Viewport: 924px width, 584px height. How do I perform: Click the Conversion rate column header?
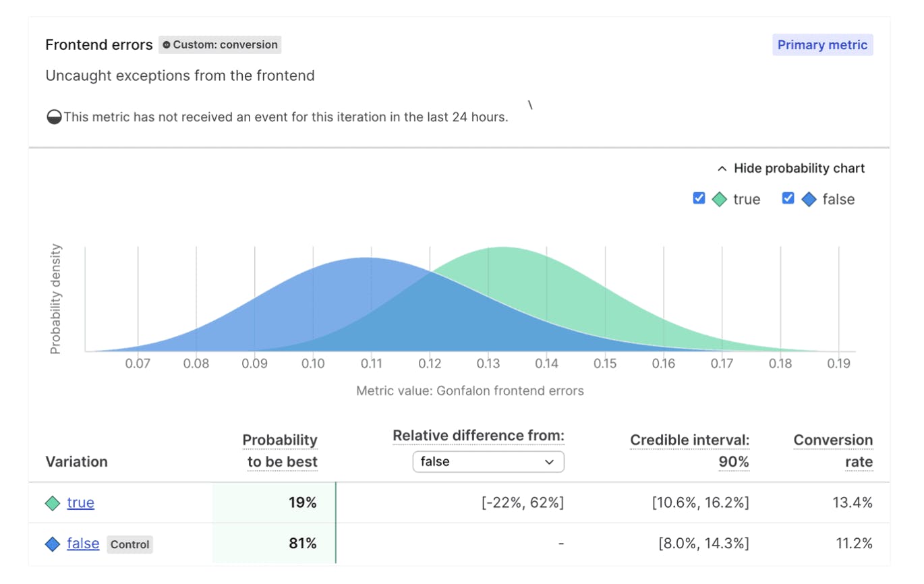(833, 450)
